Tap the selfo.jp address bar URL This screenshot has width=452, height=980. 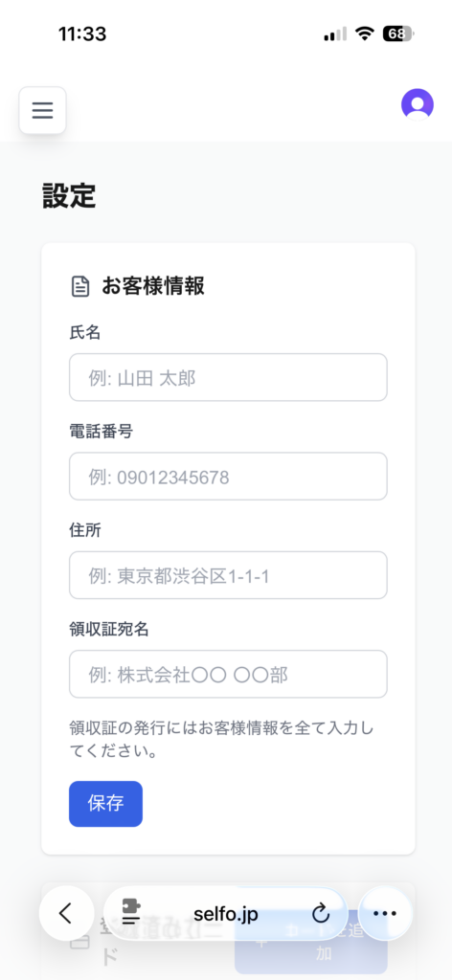[226, 914]
